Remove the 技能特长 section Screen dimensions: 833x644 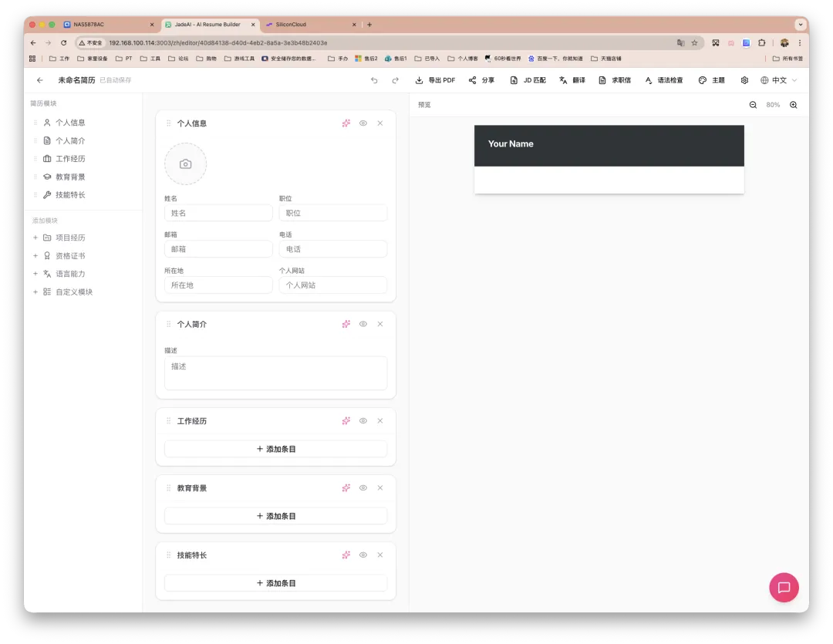point(379,555)
